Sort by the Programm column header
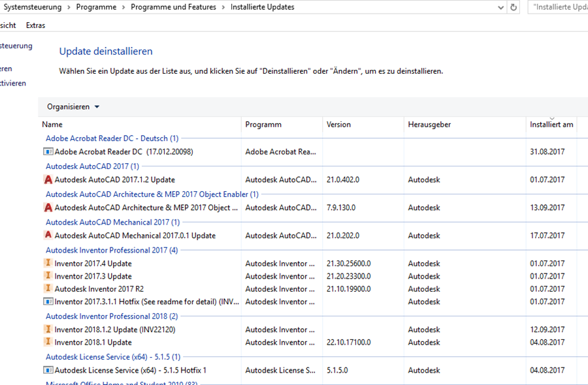 pos(282,125)
